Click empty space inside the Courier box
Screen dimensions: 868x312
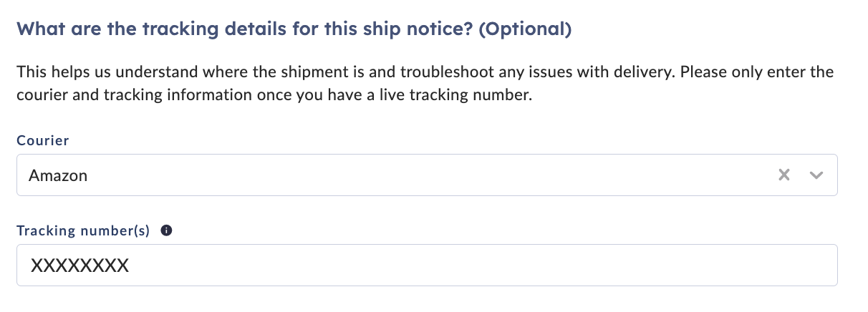click(430, 175)
